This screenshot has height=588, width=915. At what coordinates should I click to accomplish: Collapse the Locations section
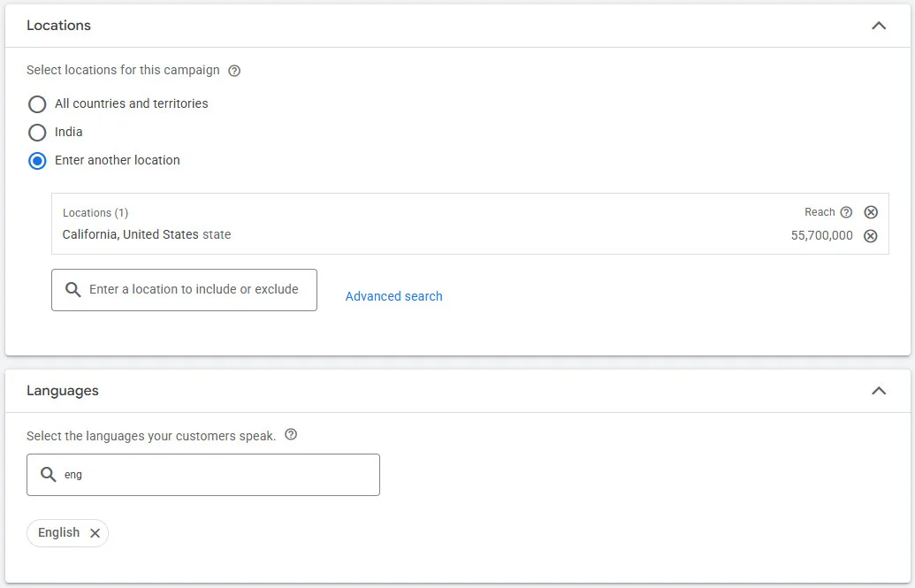click(x=879, y=26)
